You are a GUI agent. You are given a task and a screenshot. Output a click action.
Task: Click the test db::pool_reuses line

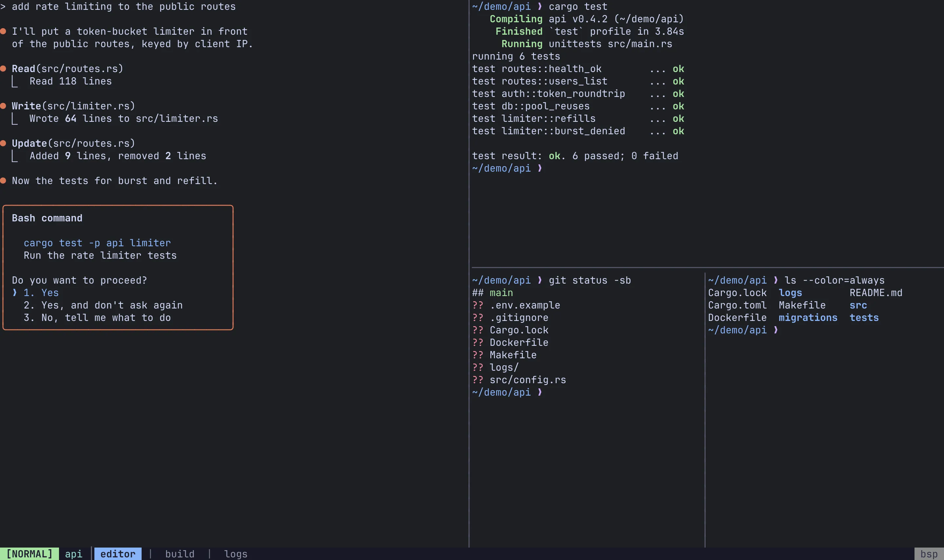click(x=578, y=106)
